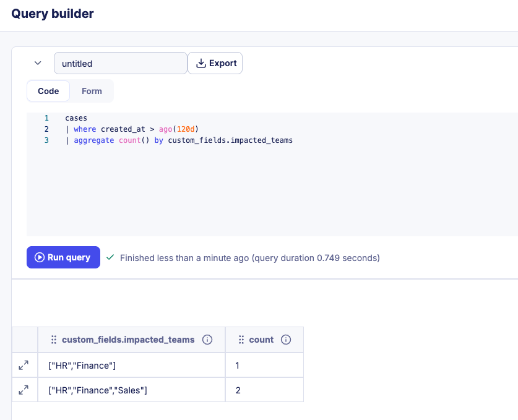The image size is (518, 420).
Task: Click the untitled query name field
Action: (120, 62)
